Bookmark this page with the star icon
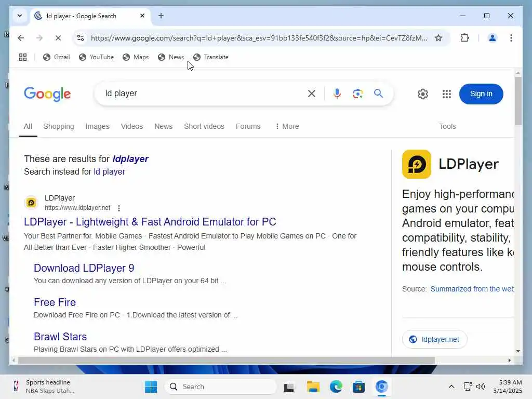This screenshot has height=399, width=532. pyautogui.click(x=438, y=38)
